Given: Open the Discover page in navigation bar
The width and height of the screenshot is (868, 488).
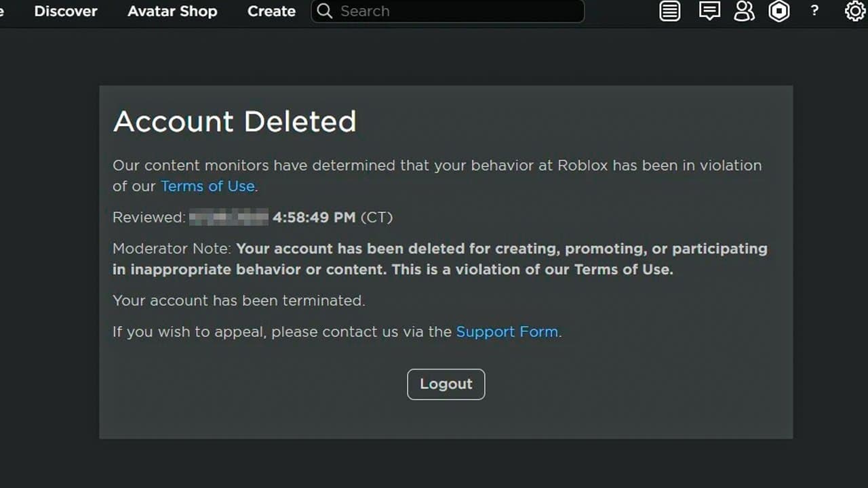Looking at the screenshot, I should (66, 12).
